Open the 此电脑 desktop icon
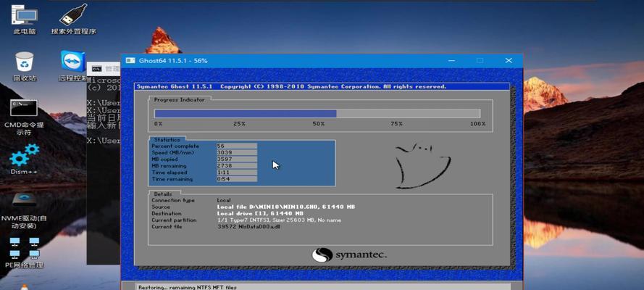Screen dimensions: 644x290 [25, 20]
